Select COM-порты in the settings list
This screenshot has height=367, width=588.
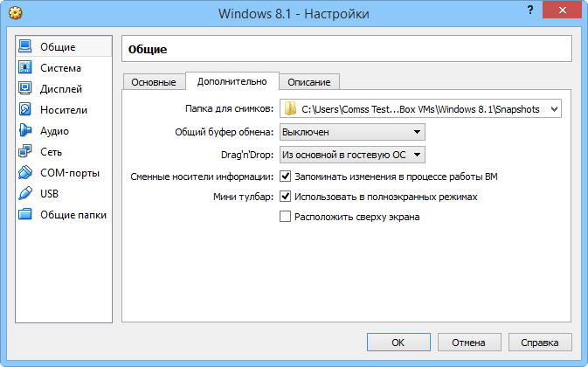[64, 173]
